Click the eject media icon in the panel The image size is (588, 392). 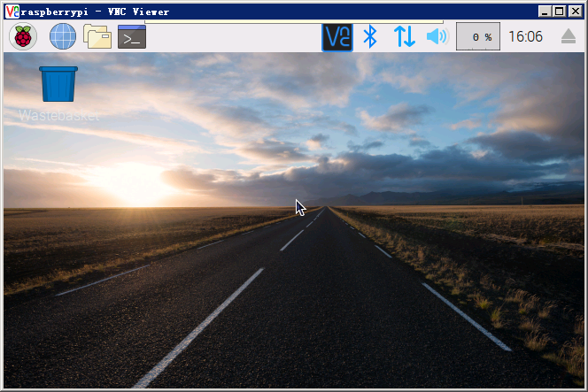[x=569, y=36]
